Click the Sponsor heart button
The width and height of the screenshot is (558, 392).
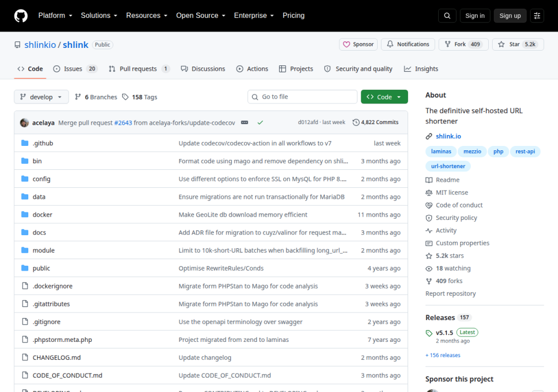click(358, 45)
